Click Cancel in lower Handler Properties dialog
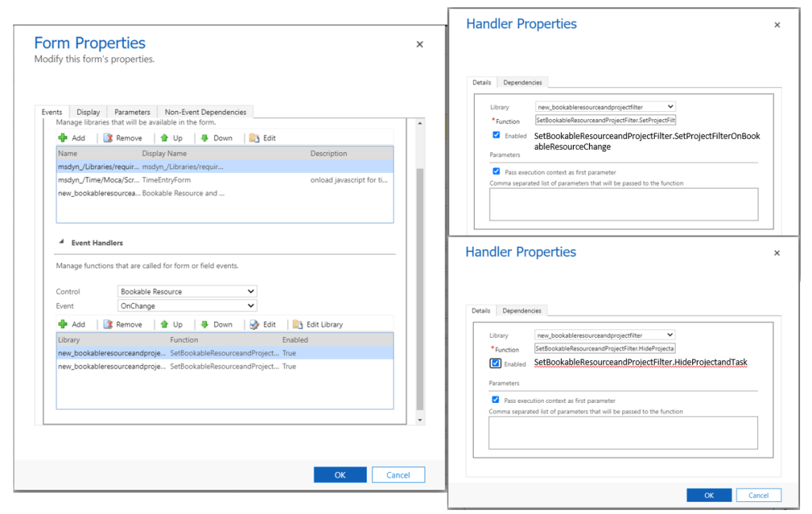The width and height of the screenshot is (812, 514). coord(758,495)
